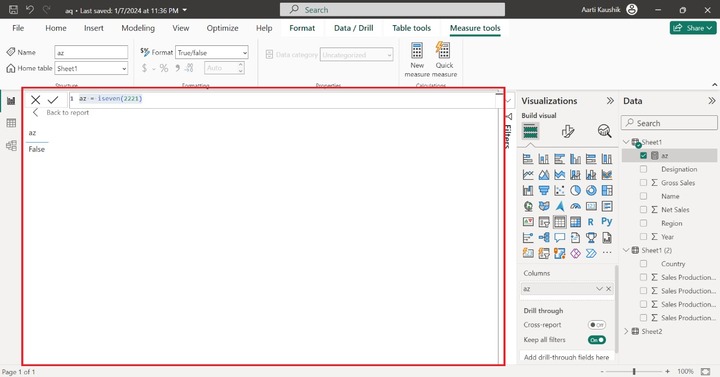Screen dimensions: 720x377
Task: Check the Gross Sales field checkbox
Action: tap(643, 182)
